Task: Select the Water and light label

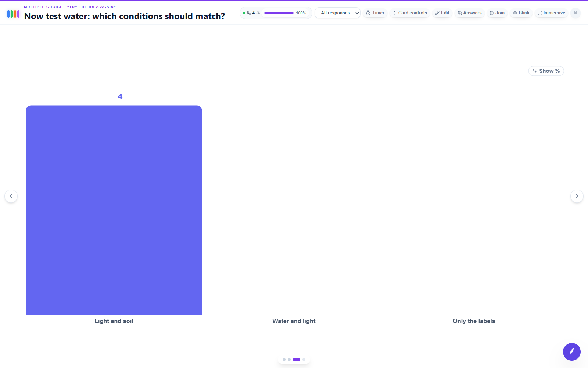Action: point(294,321)
